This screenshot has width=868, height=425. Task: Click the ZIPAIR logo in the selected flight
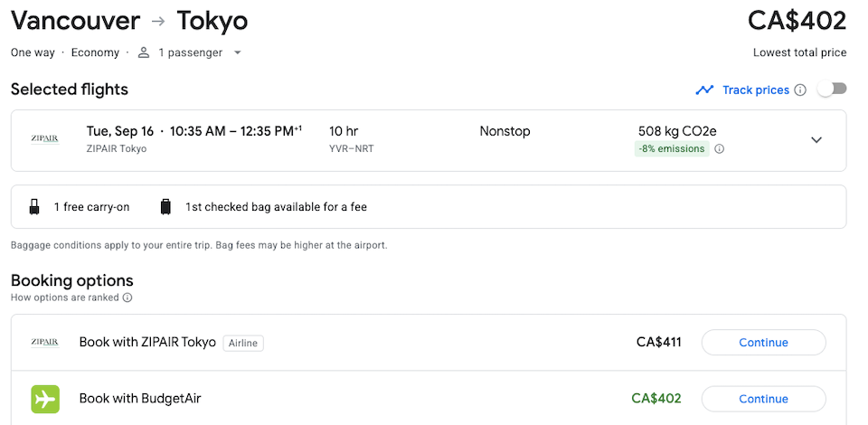tap(45, 138)
